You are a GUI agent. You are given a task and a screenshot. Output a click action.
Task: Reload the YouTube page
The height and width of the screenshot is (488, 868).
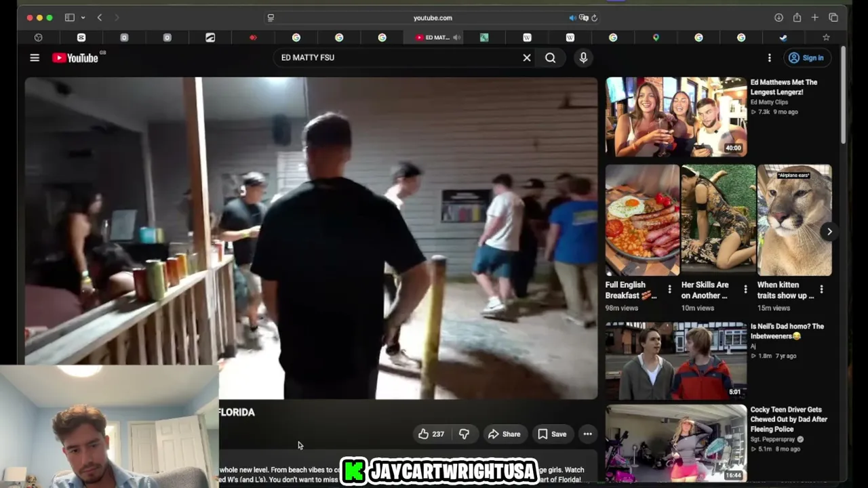(594, 18)
